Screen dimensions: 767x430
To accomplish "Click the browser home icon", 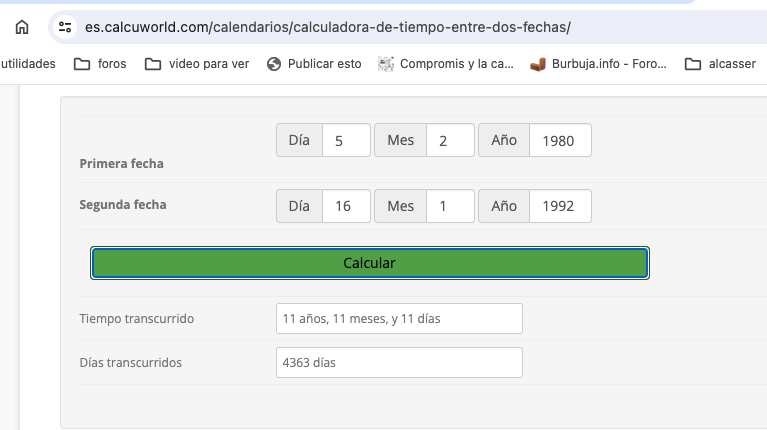I will pos(22,27).
